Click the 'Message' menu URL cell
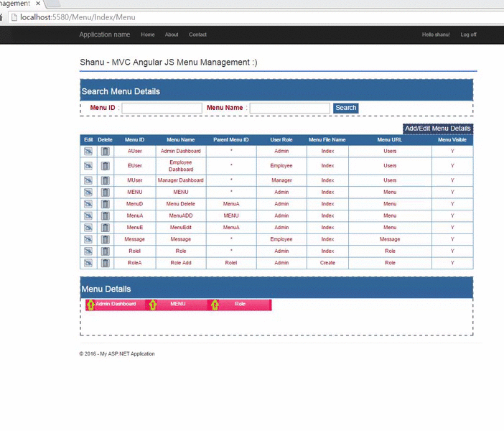 point(390,239)
